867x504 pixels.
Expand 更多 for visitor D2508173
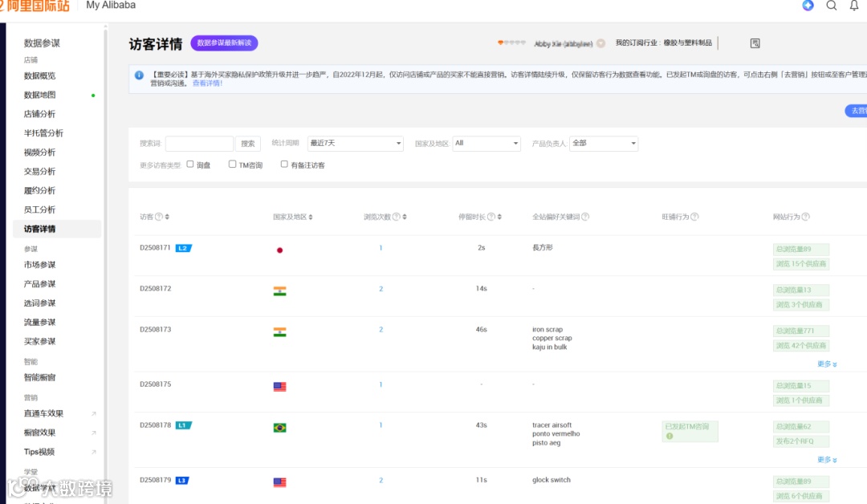click(x=827, y=364)
